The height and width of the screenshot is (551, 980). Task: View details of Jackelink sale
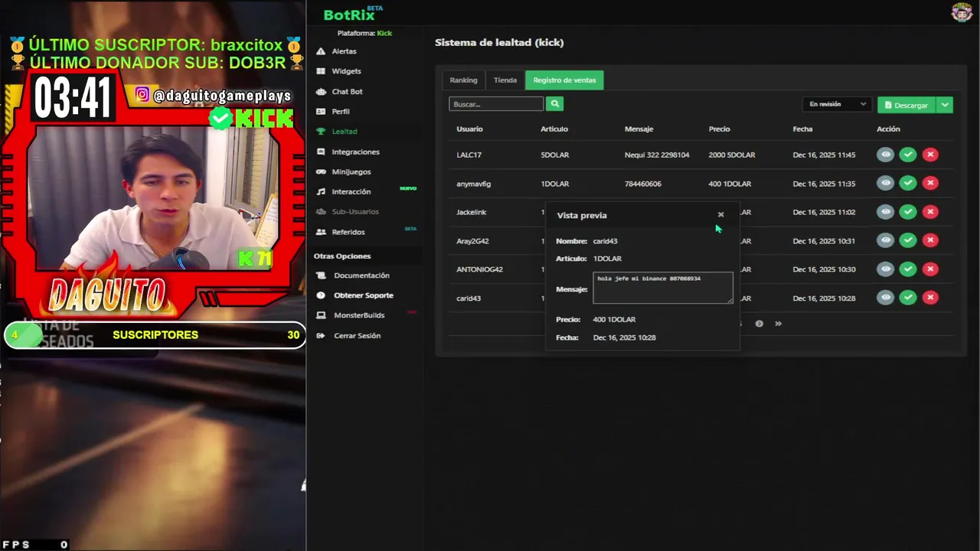(x=885, y=212)
